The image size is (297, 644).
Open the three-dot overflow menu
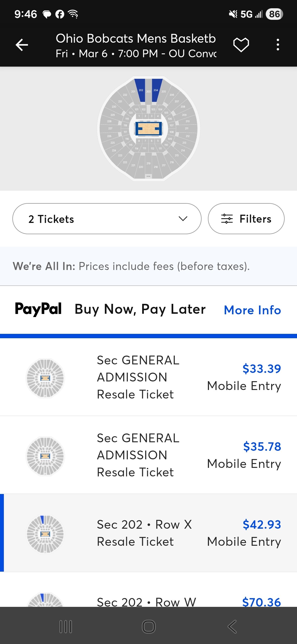click(x=278, y=45)
